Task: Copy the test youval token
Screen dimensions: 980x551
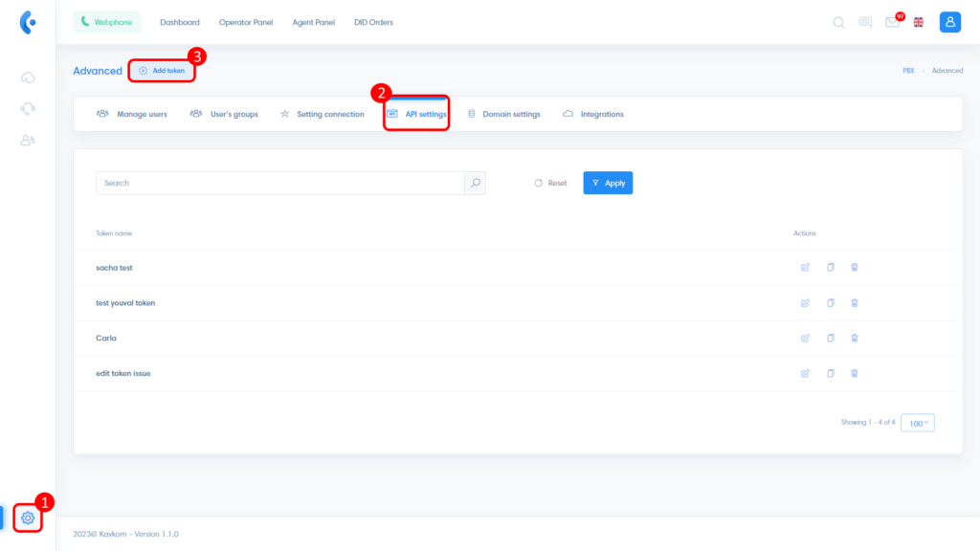Action: (830, 303)
